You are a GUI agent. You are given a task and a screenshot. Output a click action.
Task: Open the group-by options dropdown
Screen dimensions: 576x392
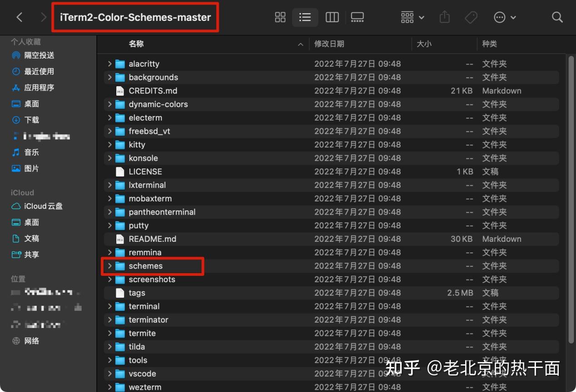tap(412, 17)
